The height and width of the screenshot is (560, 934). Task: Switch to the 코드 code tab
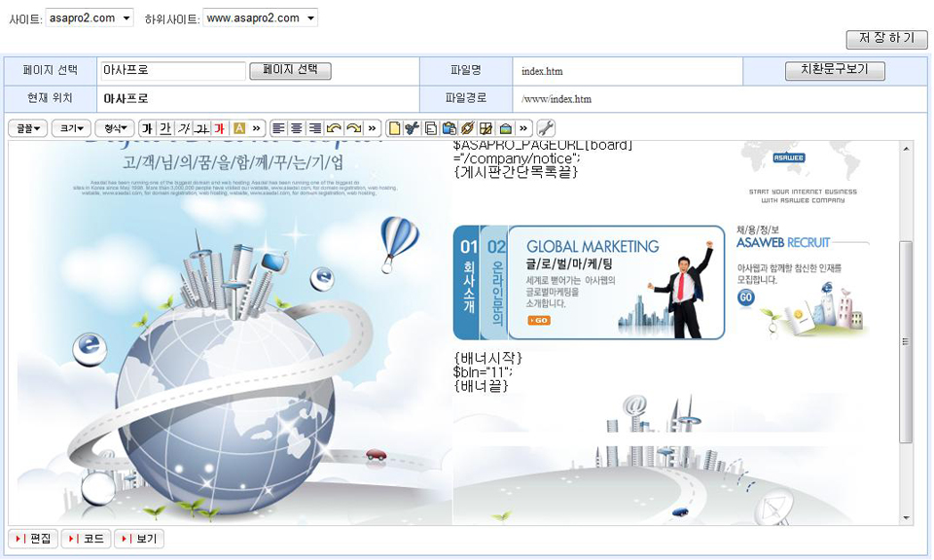[x=86, y=539]
